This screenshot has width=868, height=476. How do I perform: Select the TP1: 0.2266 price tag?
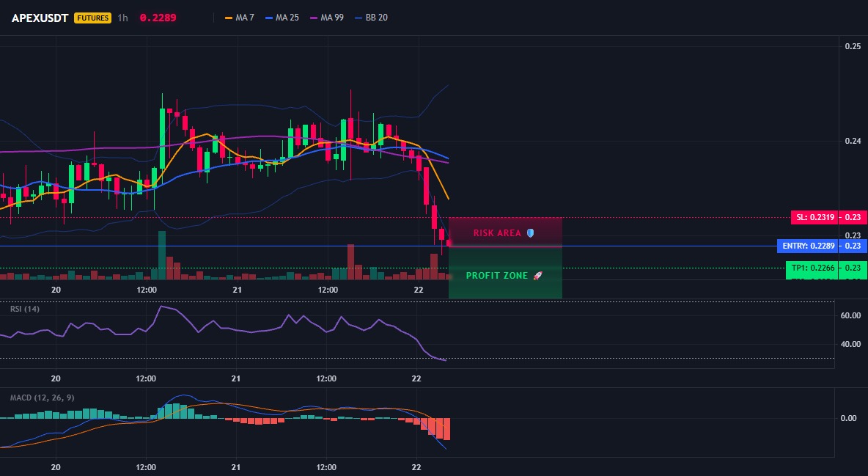coord(812,268)
